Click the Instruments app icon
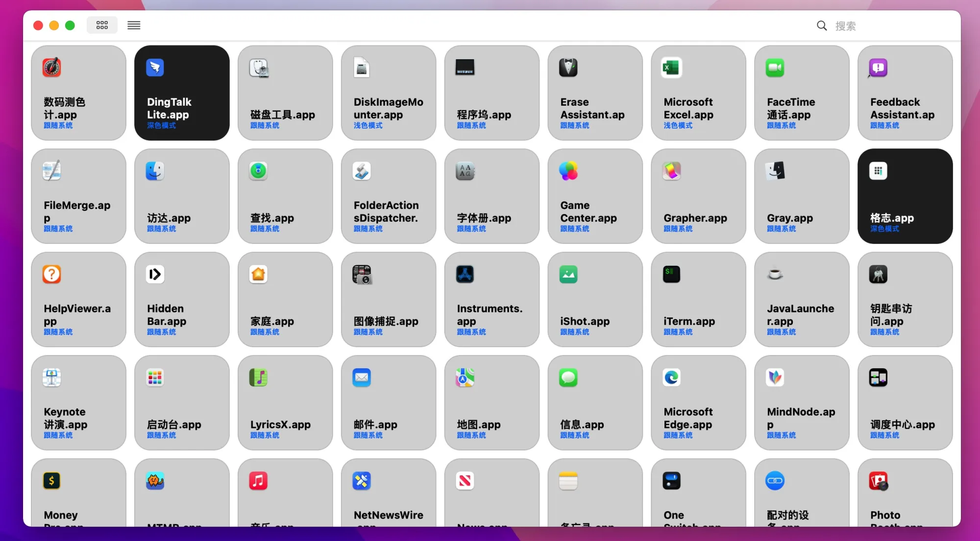The height and width of the screenshot is (541, 980). point(465,274)
